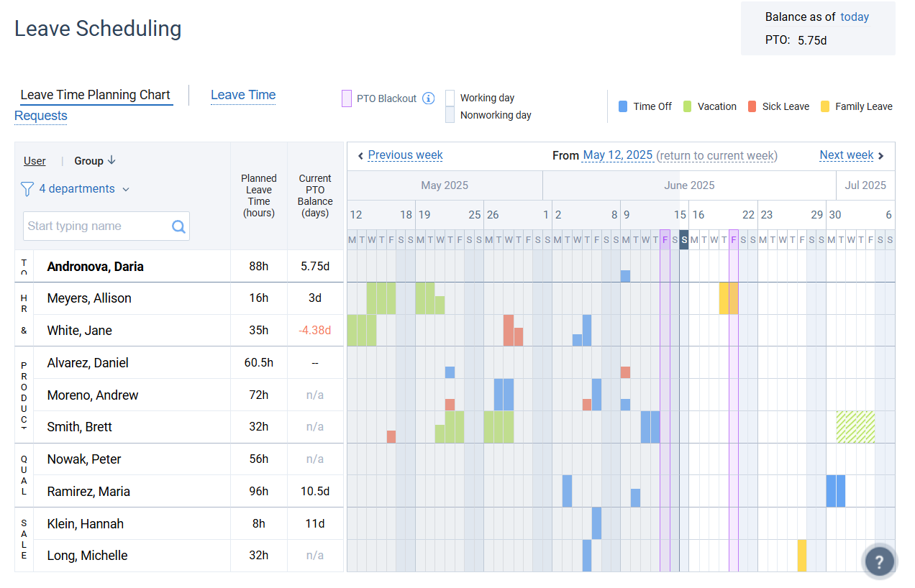Open the May 12, 2025 date picker
Viewport: 915px width, 588px height.
(x=617, y=155)
